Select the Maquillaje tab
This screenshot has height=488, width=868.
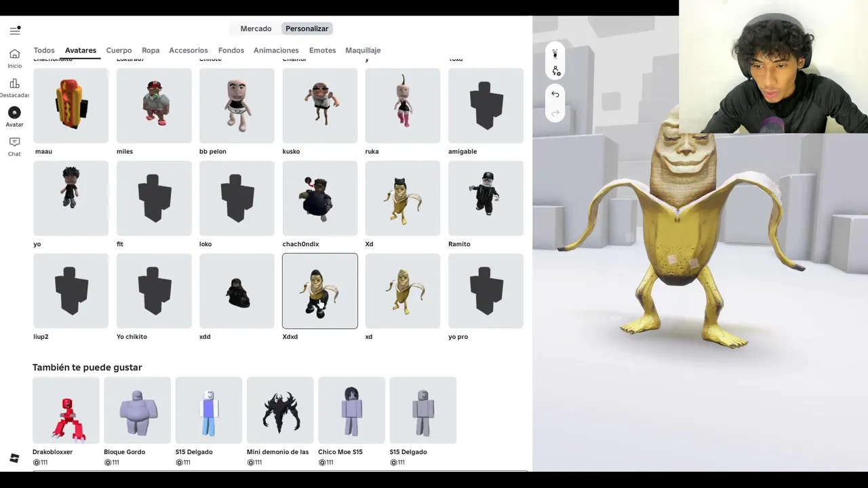point(363,50)
